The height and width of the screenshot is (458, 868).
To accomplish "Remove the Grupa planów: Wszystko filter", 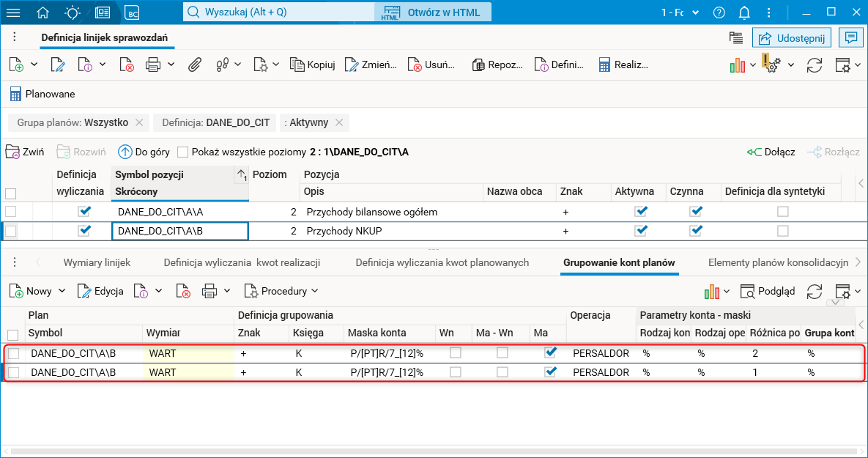I will (x=139, y=122).
